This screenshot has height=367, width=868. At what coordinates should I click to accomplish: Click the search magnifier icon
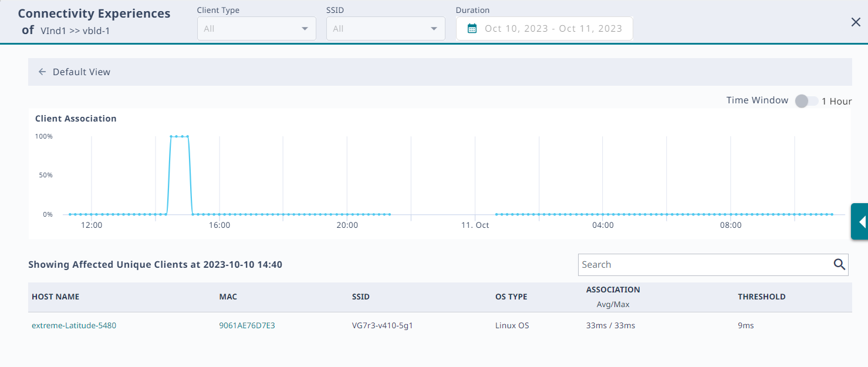pyautogui.click(x=839, y=264)
